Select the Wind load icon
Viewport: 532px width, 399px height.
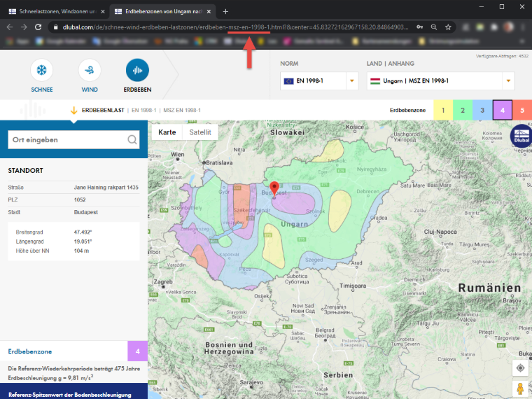tap(90, 70)
